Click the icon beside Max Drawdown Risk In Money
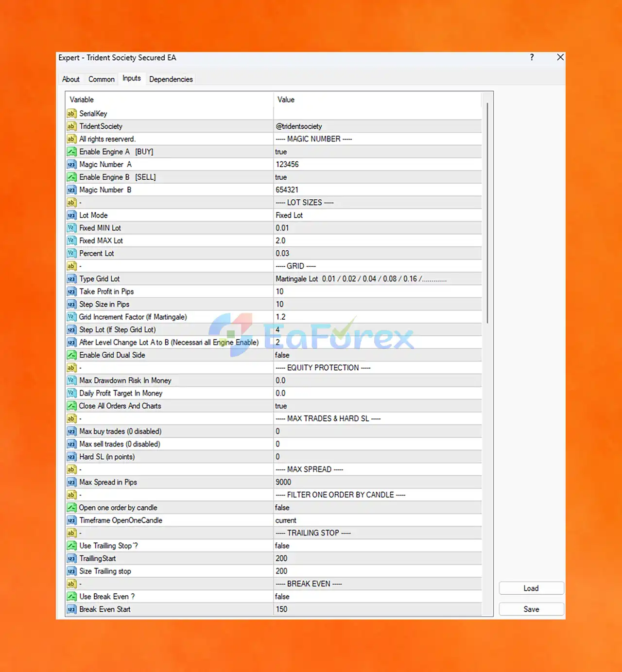 coord(71,380)
